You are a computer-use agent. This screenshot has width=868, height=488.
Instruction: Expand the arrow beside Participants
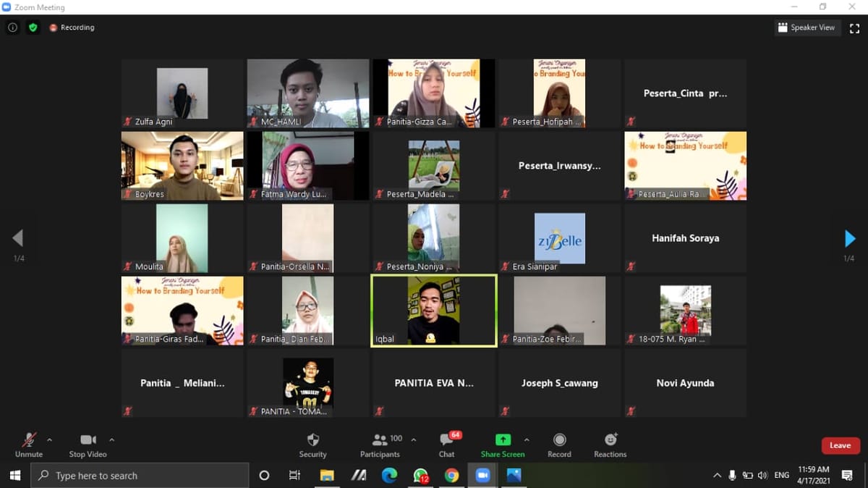414,439
